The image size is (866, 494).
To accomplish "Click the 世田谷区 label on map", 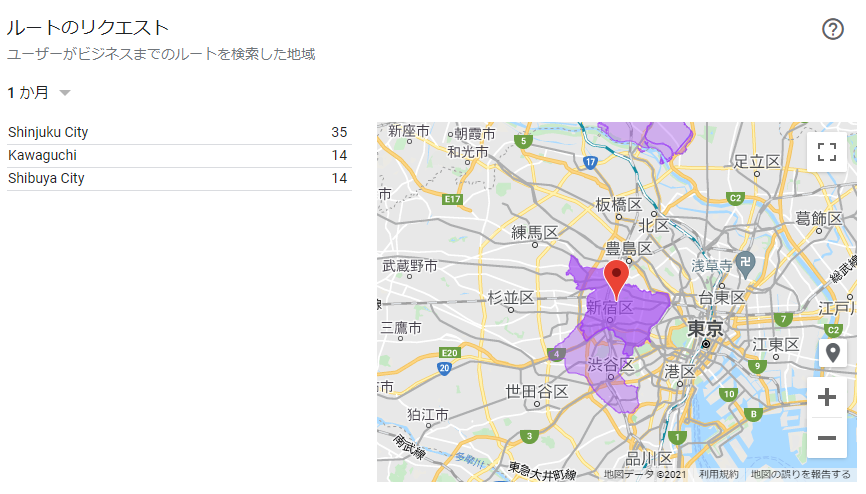I will (537, 392).
